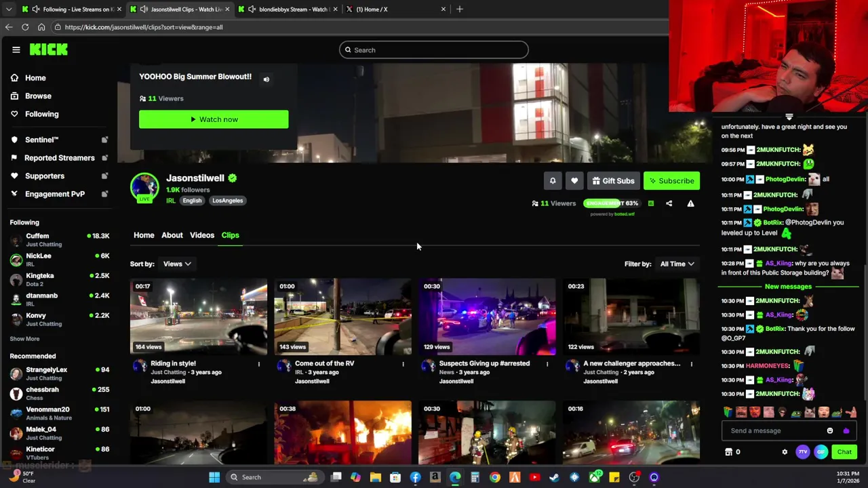Focus the Kick search field

(x=433, y=50)
